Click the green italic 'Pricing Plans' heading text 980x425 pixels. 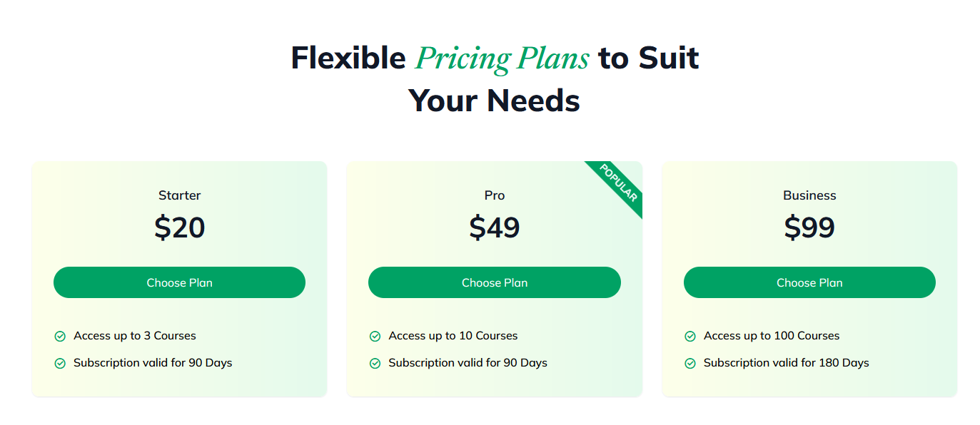[x=502, y=58]
